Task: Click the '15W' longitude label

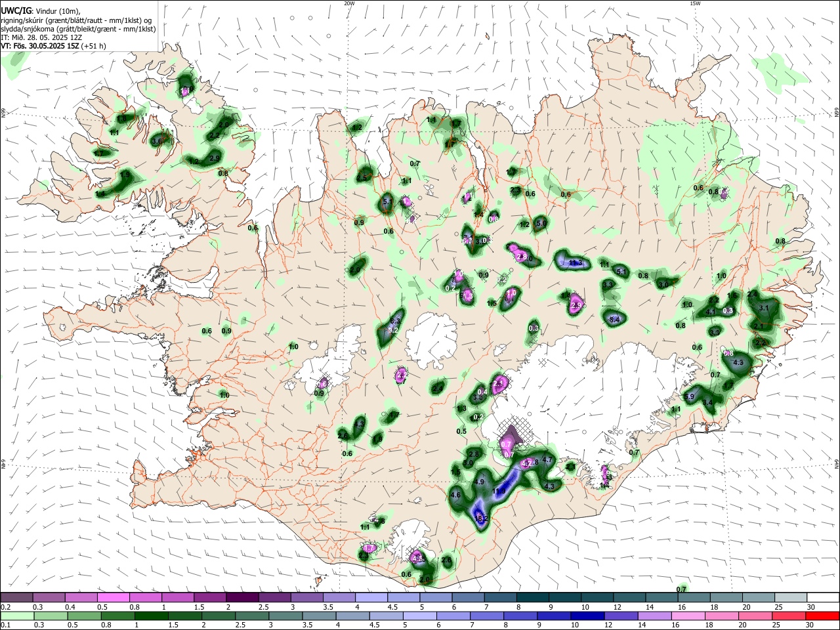Action: point(694,3)
